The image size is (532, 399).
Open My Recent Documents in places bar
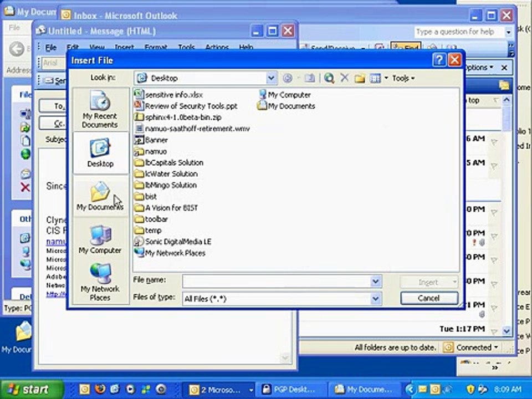point(100,110)
